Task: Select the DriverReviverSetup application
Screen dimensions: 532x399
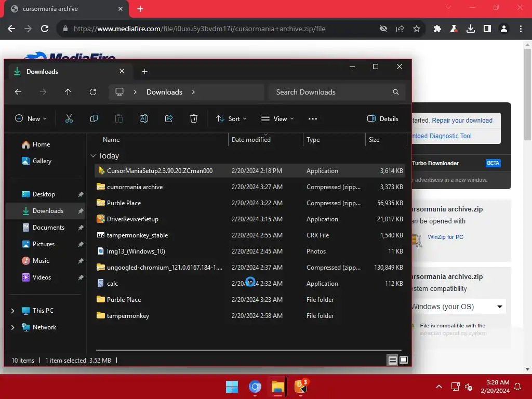Action: tap(250, 219)
